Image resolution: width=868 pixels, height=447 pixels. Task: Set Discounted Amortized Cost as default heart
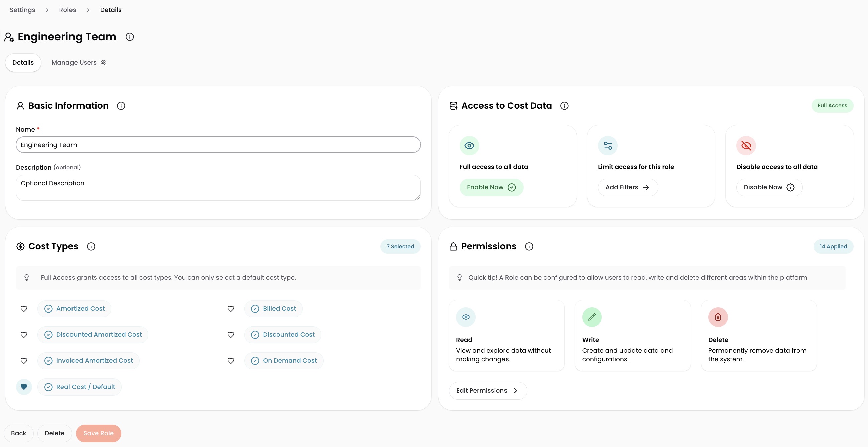point(24,335)
